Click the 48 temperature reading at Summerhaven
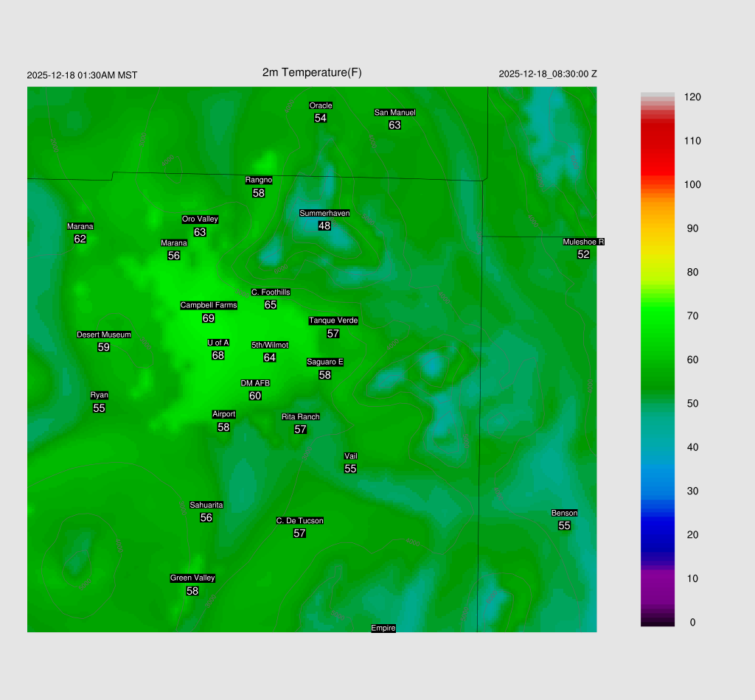 324,226
